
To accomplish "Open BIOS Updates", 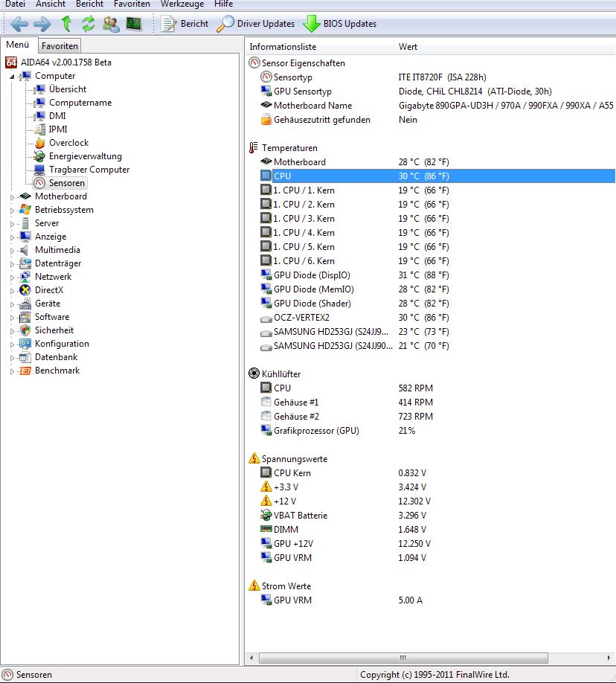I will (340, 24).
